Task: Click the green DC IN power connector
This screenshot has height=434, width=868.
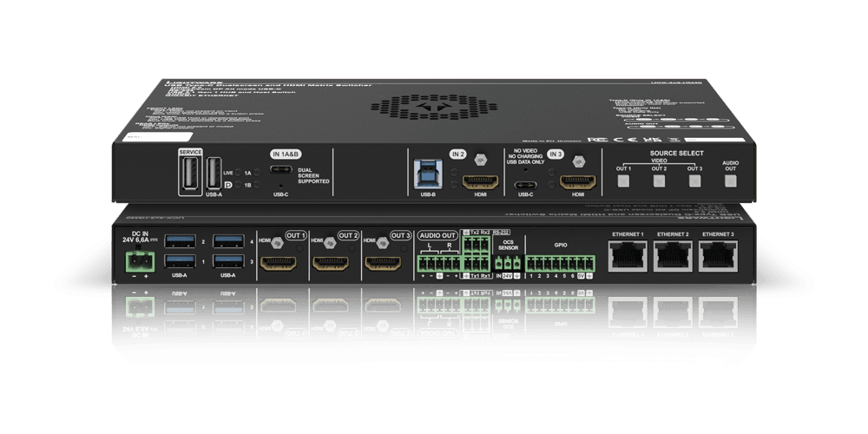Action: pyautogui.click(x=140, y=262)
